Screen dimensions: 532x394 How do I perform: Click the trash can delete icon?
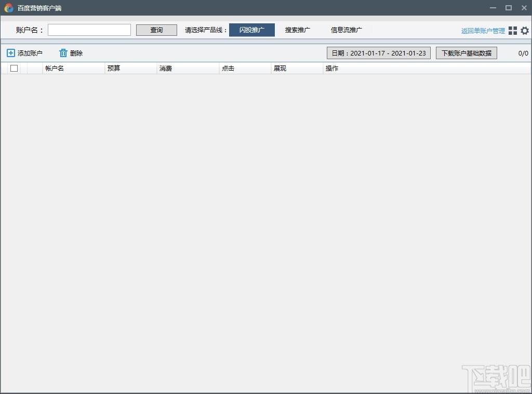tap(63, 53)
